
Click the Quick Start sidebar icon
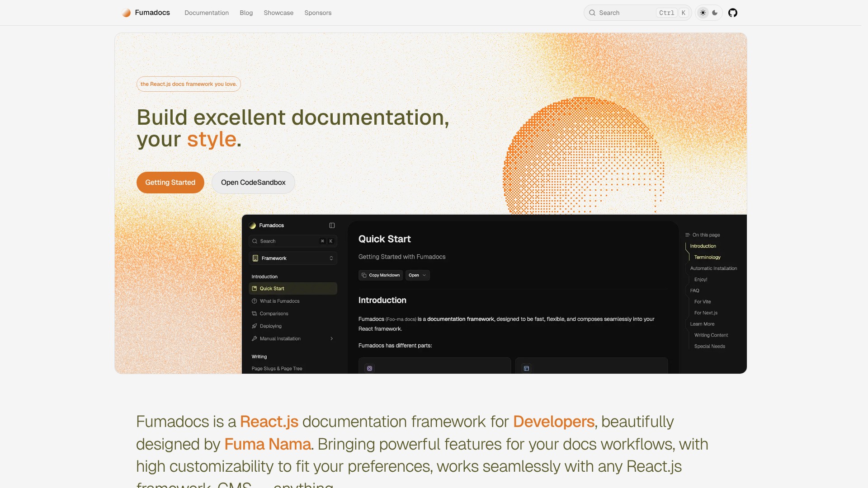coord(255,288)
